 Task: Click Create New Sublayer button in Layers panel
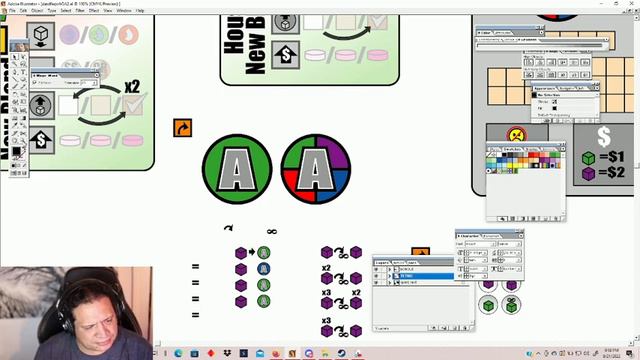tap(444, 328)
